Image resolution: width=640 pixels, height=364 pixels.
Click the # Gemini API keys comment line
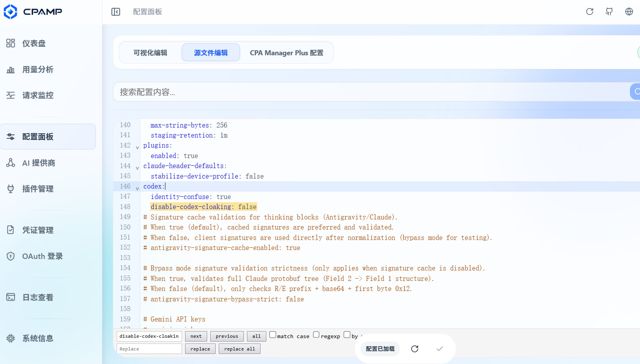click(174, 319)
